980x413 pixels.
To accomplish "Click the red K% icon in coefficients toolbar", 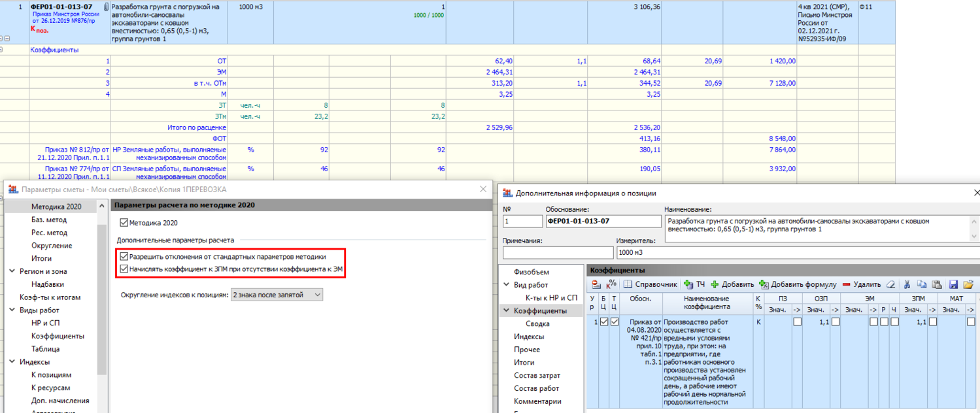I will point(612,284).
